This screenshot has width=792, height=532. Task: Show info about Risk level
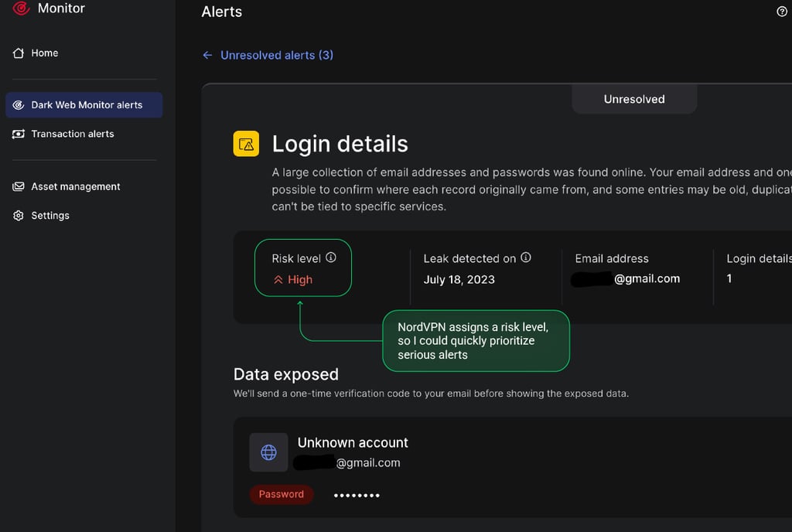[x=331, y=257]
